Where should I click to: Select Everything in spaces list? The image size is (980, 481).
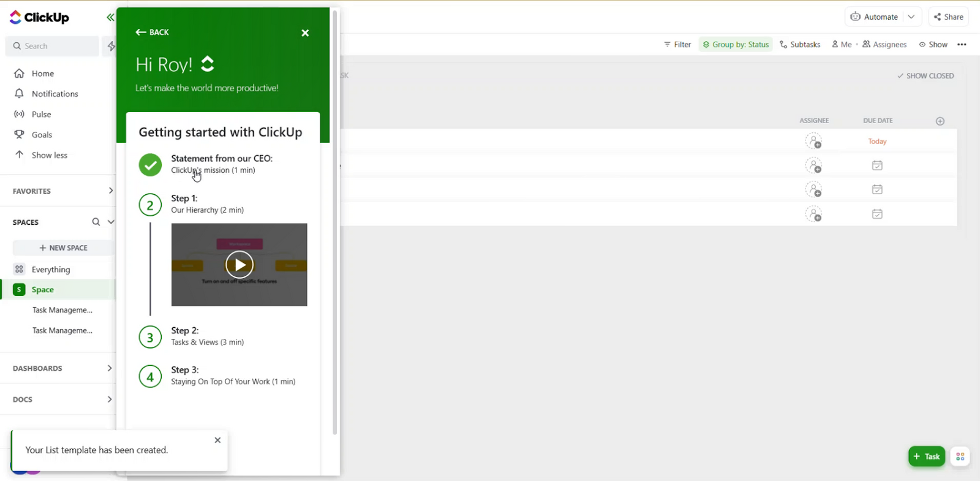51,270
